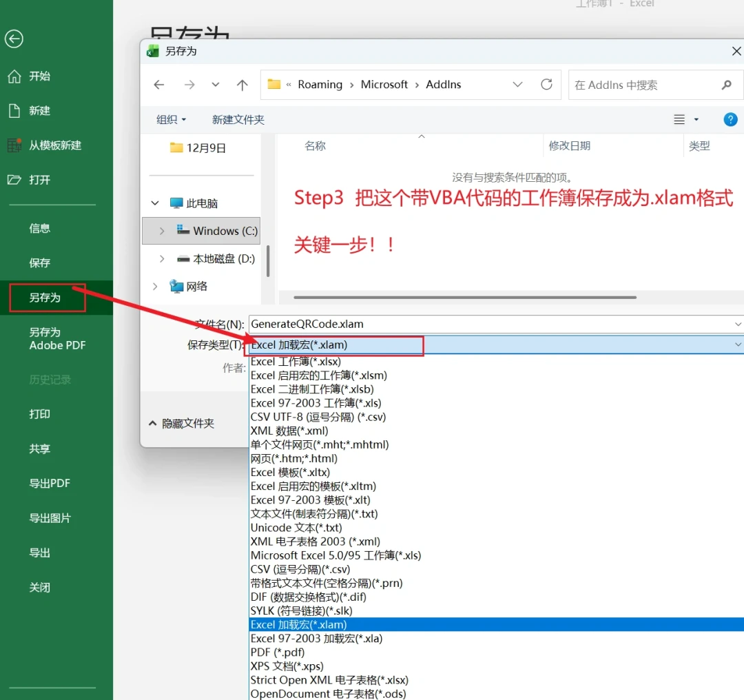Open the 打印 page
The width and height of the screenshot is (744, 700).
[x=39, y=414]
